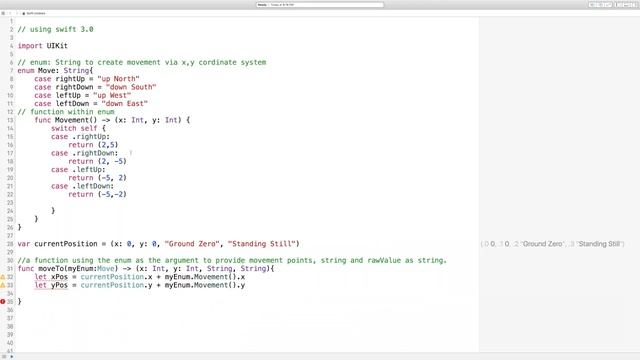Click 'import UIKit' line
This screenshot has height=360, width=640.
[42, 46]
